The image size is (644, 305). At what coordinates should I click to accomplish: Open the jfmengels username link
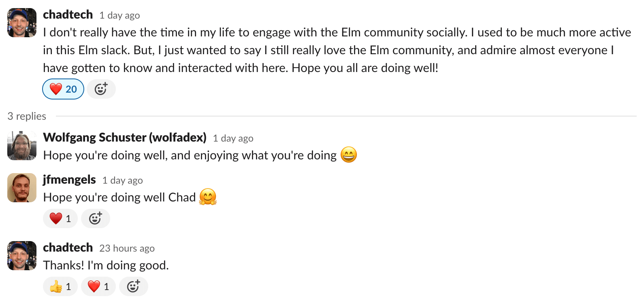69,180
